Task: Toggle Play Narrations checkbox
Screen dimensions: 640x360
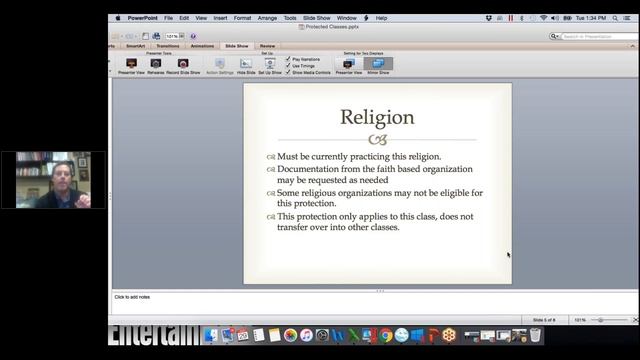Action: click(288, 59)
